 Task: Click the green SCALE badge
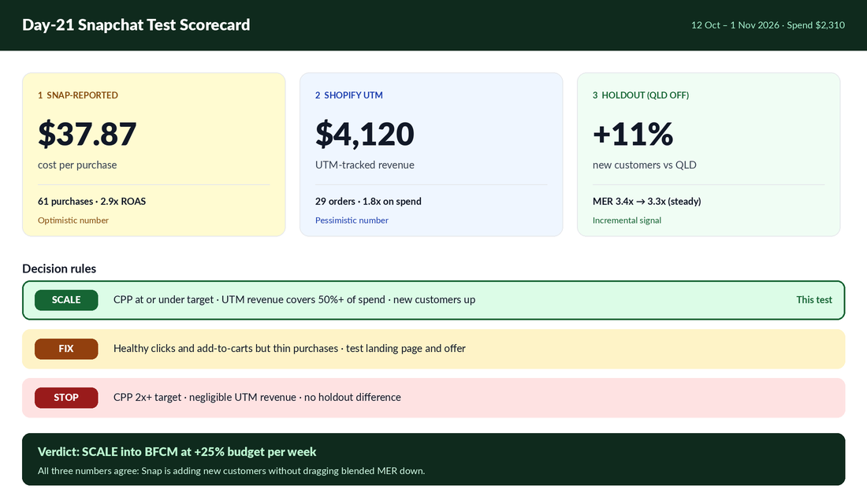point(66,300)
